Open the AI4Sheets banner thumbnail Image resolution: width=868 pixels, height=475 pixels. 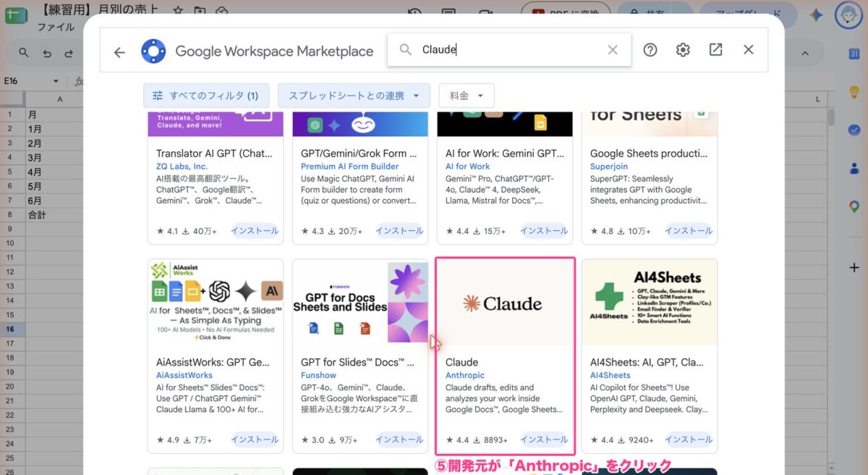pyautogui.click(x=650, y=303)
